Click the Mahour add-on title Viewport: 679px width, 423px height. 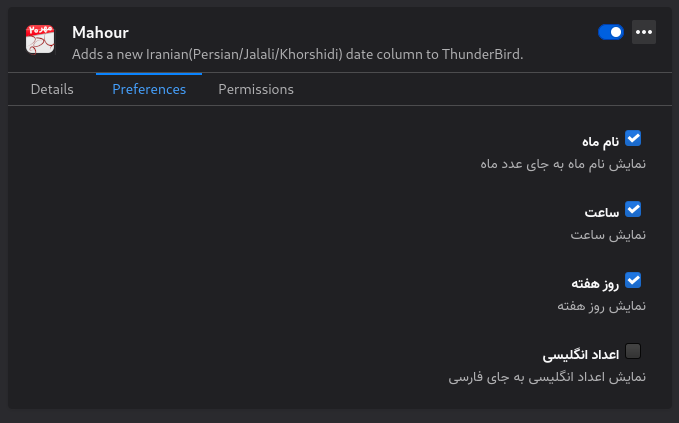[100, 33]
